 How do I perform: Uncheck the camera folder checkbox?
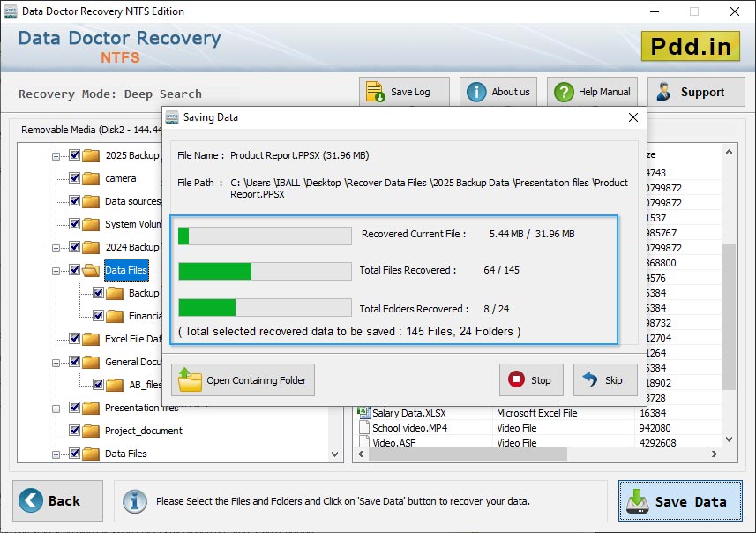[74, 177]
